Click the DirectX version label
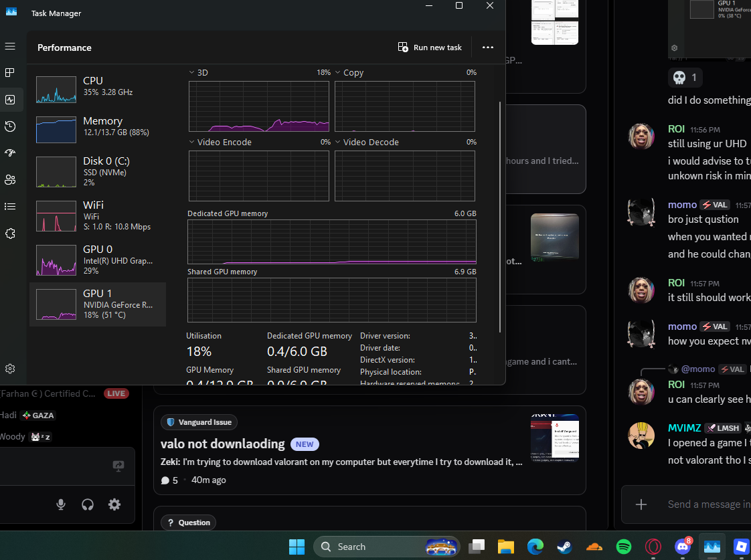751x560 pixels. (388, 360)
